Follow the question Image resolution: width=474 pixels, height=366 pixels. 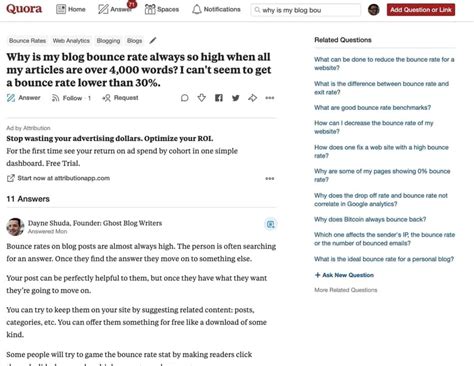[71, 98]
